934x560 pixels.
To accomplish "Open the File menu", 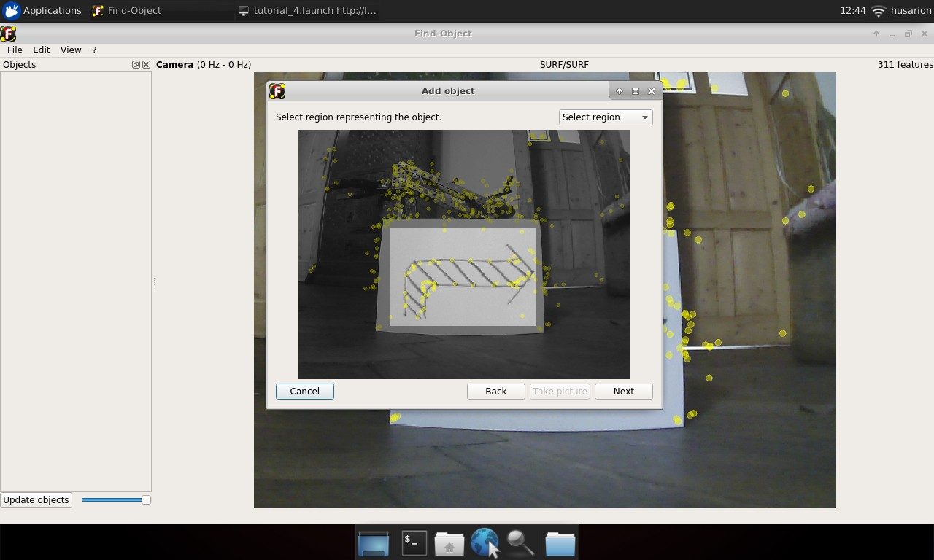I will pyautogui.click(x=15, y=50).
